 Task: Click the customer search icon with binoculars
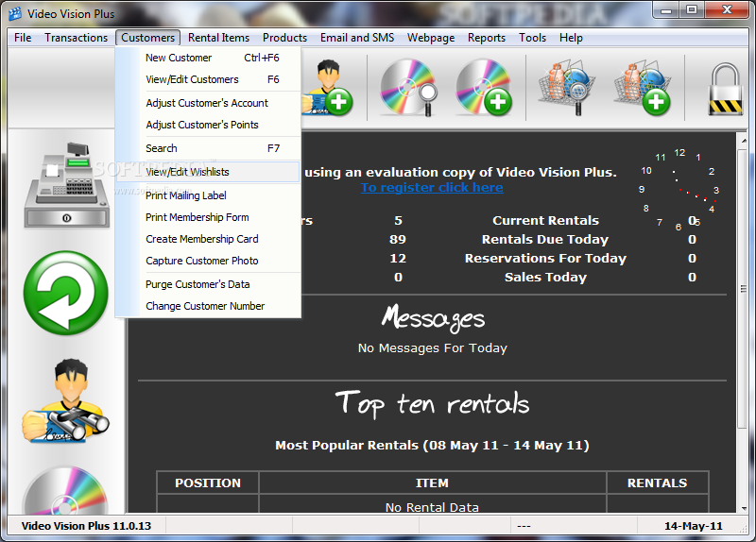point(66,401)
